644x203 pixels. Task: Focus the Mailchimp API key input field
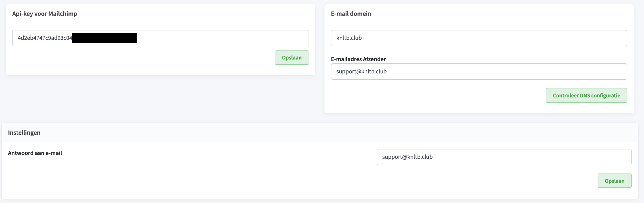coord(160,38)
